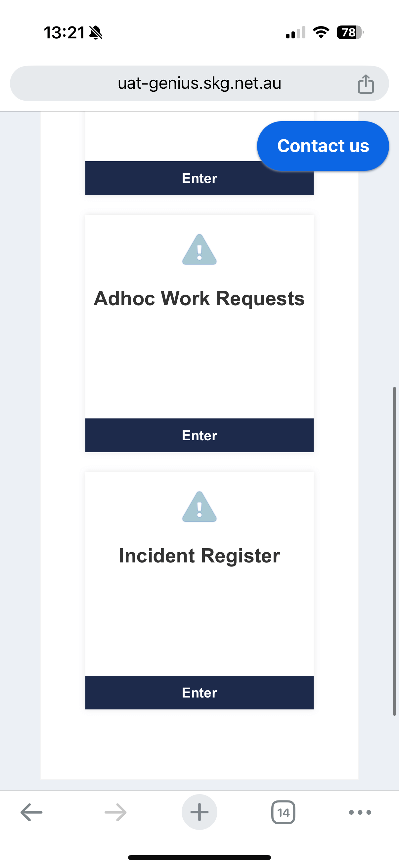Image resolution: width=399 pixels, height=868 pixels.
Task: Tap the Adhoc Work Requests warning icon
Action: pyautogui.click(x=199, y=249)
